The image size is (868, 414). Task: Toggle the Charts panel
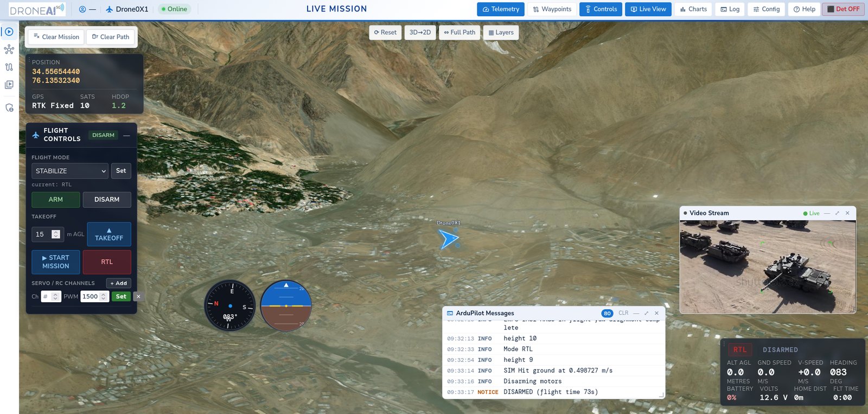693,9
